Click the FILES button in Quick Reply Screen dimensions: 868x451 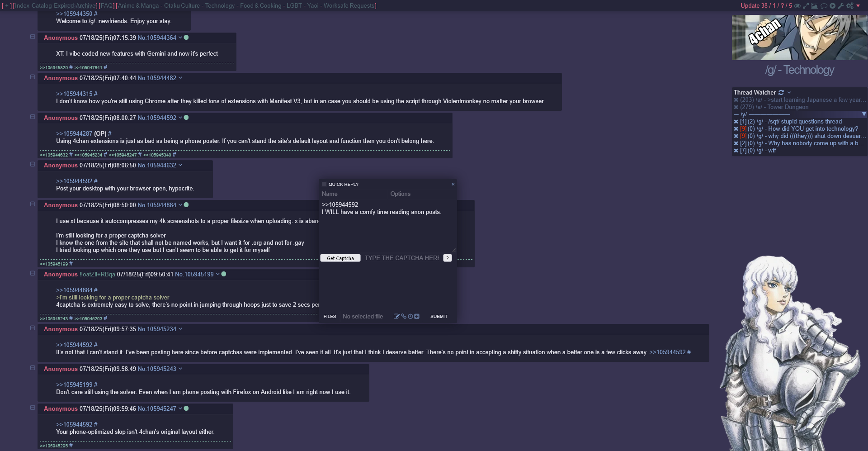[330, 317]
